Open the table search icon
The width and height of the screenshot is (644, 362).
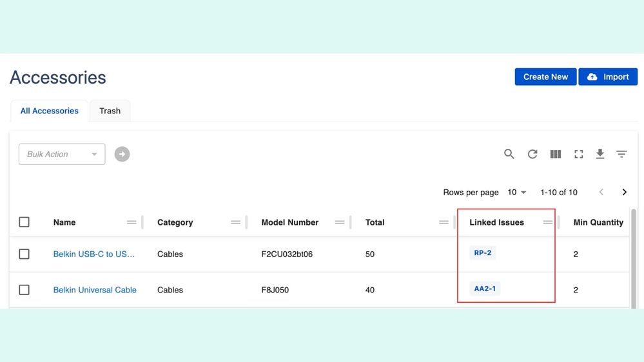pyautogui.click(x=509, y=154)
